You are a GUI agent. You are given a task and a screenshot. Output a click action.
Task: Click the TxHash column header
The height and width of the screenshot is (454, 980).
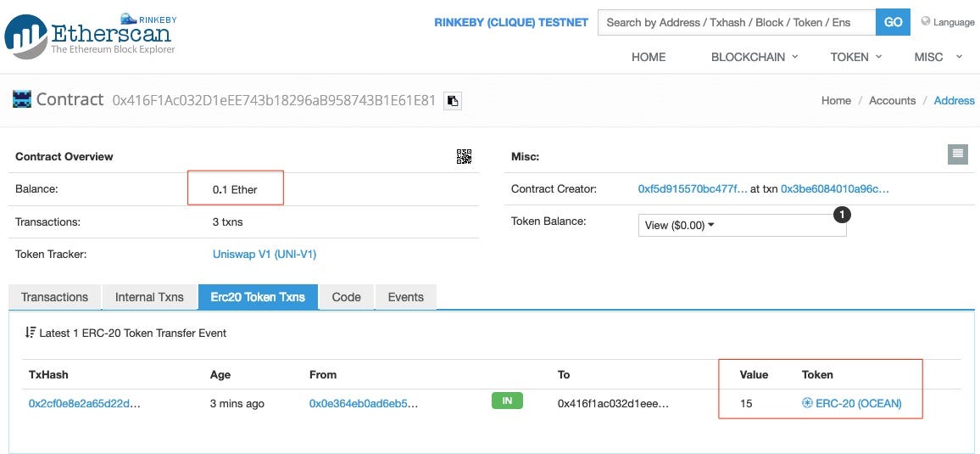pos(48,374)
